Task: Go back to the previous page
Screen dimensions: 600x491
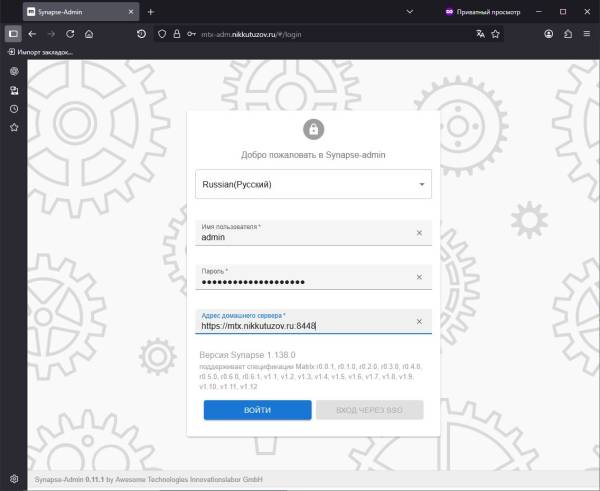Action: 32,34
